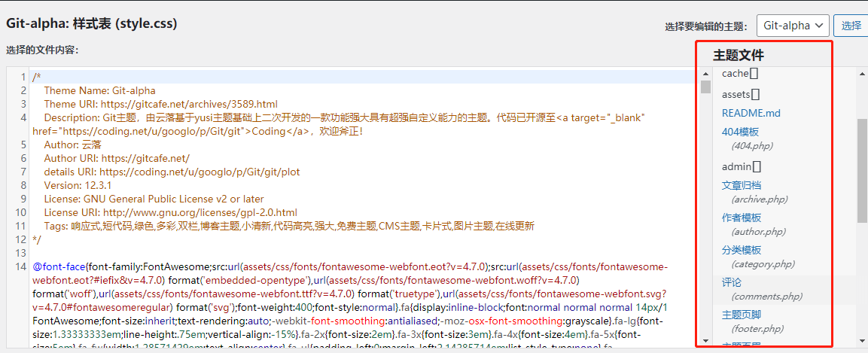
Task: Click the 选择 button beside the theme dropdown
Action: 851,26
